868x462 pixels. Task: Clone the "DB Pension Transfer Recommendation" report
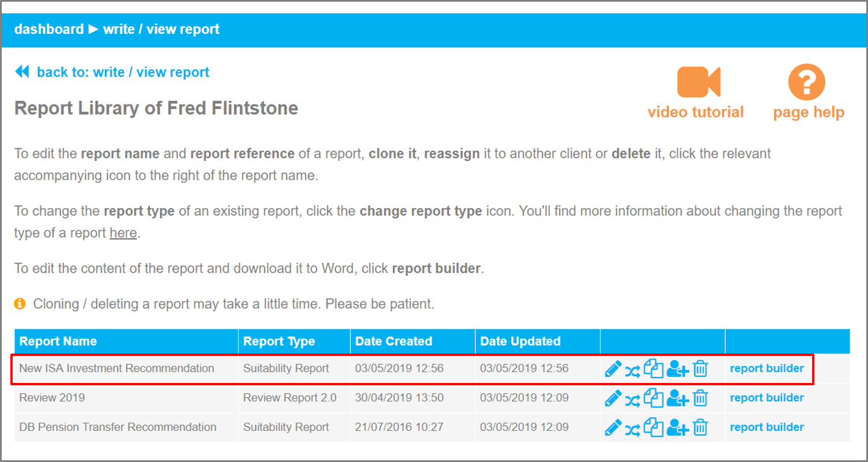coord(654,427)
